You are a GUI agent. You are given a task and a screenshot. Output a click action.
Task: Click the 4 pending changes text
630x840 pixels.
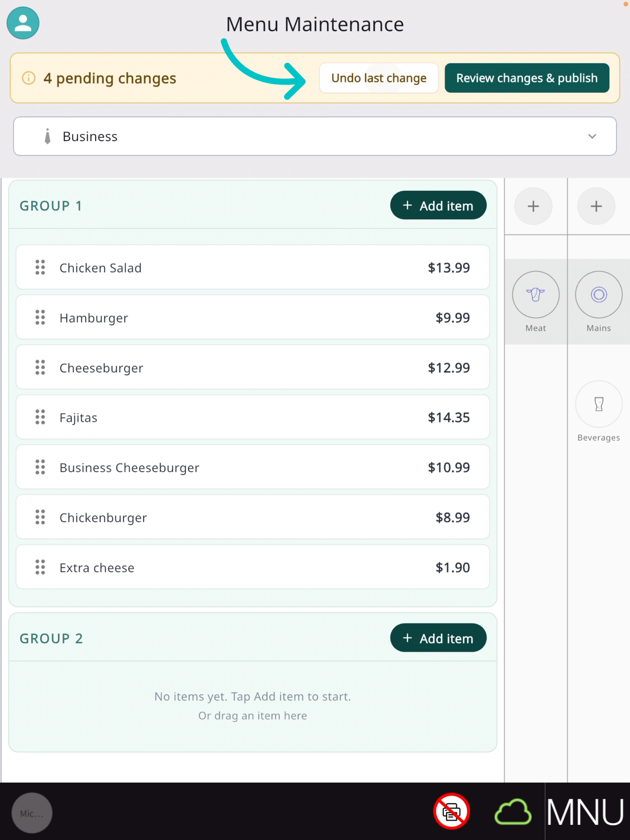[110, 78]
